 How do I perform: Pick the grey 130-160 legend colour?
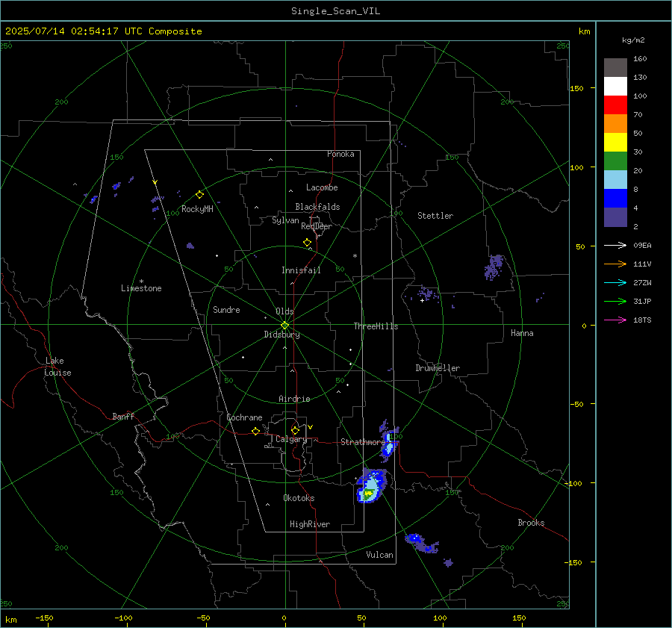(615, 68)
